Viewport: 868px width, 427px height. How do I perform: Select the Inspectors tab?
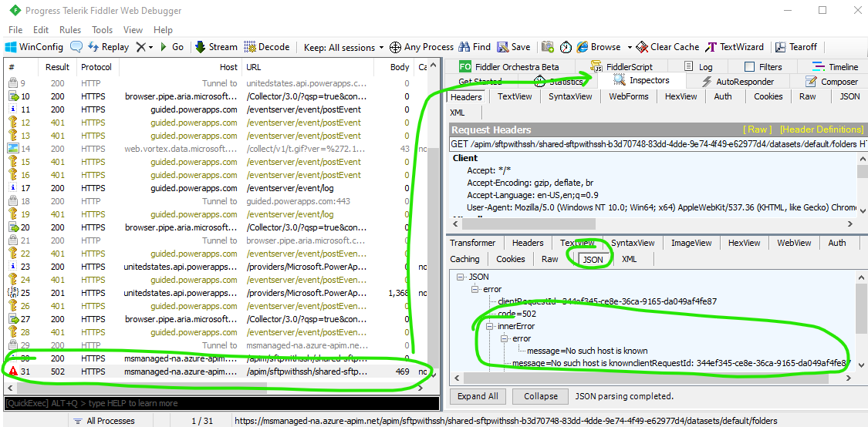642,81
